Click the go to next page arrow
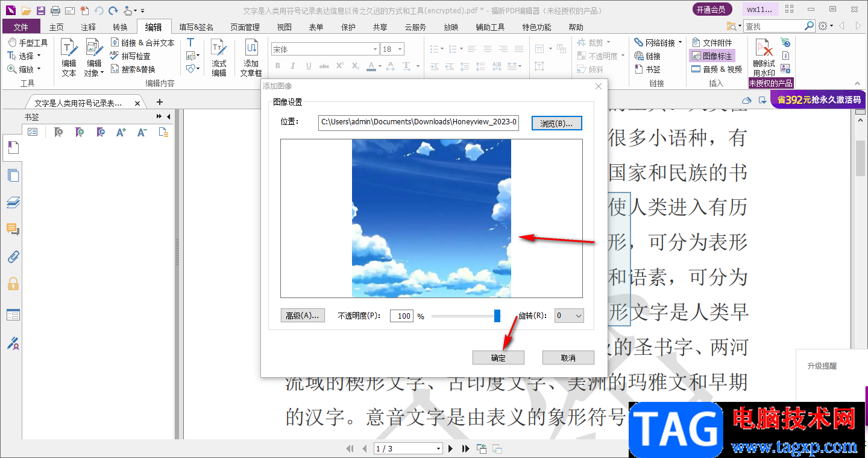The height and width of the screenshot is (458, 868). pos(451,448)
